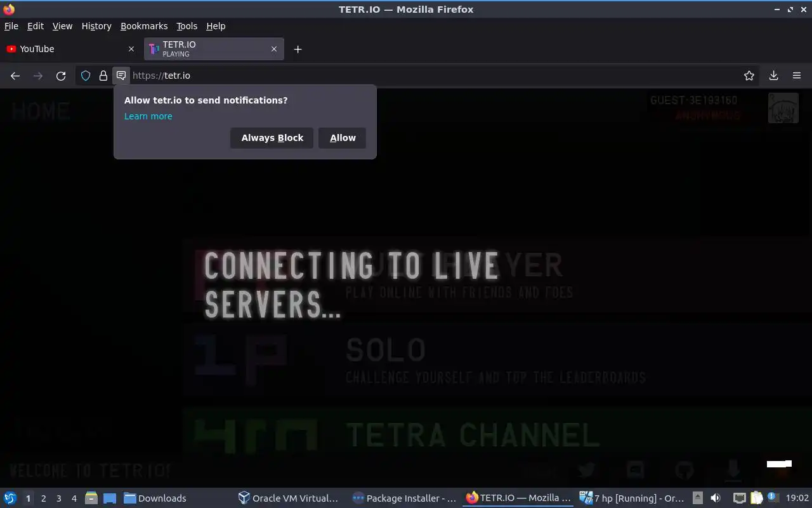
Task: Click the volume speaker tray icon
Action: click(x=716, y=498)
